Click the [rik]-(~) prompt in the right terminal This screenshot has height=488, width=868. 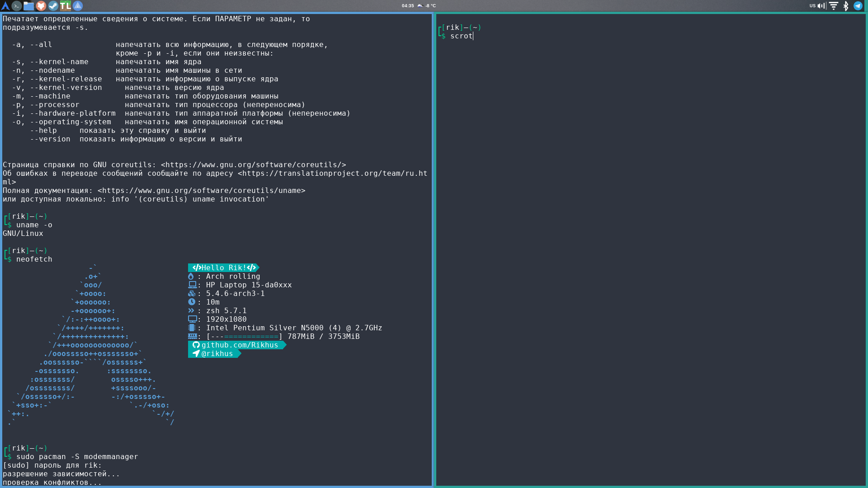pyautogui.click(x=462, y=27)
